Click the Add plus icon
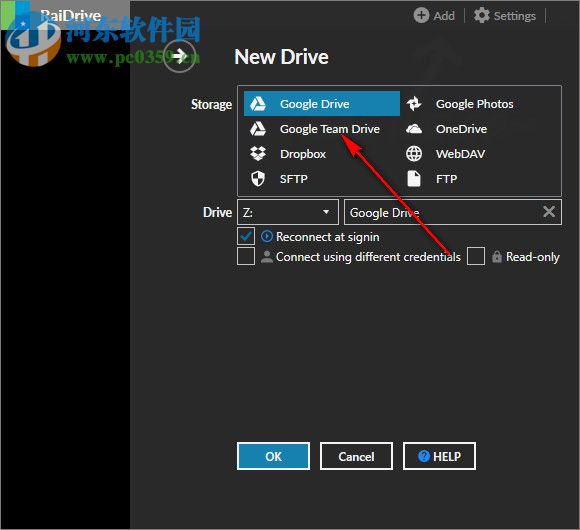The image size is (580, 530). pyautogui.click(x=421, y=16)
